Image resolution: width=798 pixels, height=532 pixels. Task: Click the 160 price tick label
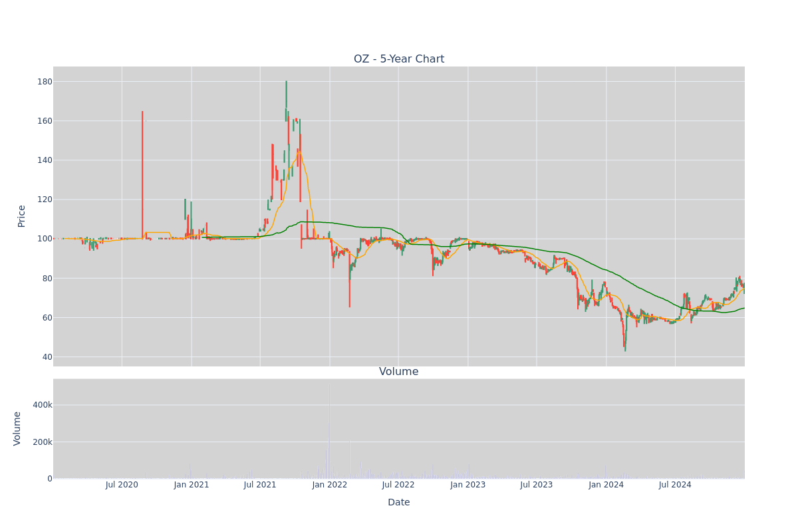(45, 121)
